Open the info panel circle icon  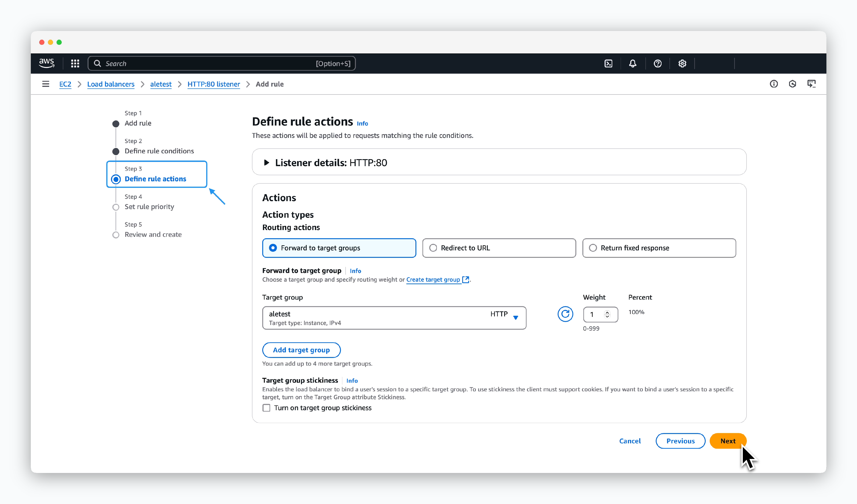(x=774, y=84)
